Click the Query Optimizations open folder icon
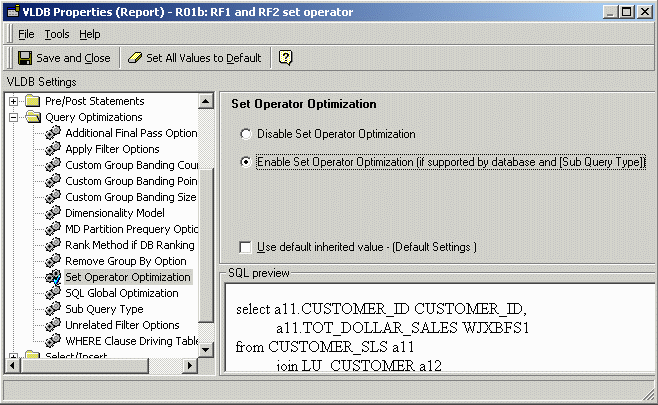 click(x=33, y=117)
